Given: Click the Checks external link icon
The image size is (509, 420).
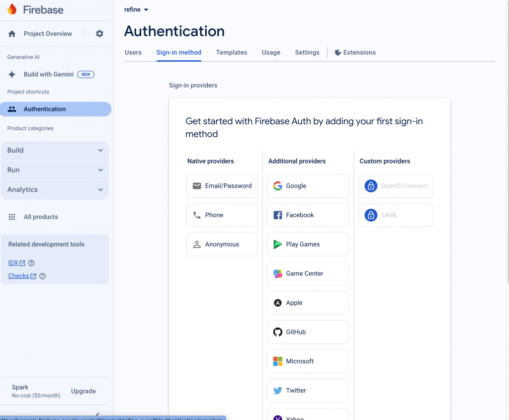Looking at the screenshot, I should pos(33,276).
